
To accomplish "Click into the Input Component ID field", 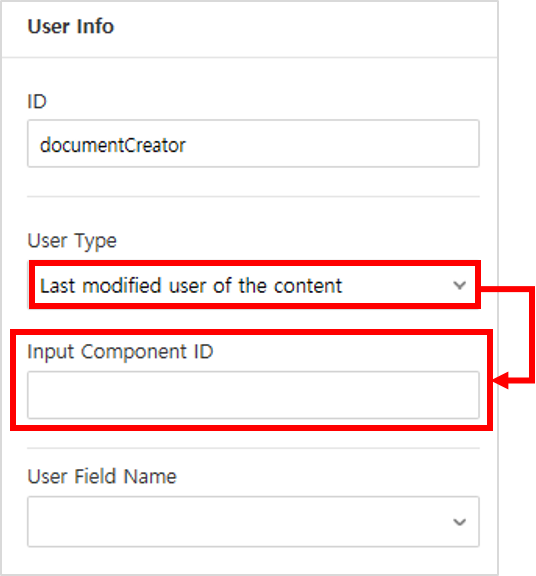I will tap(253, 395).
